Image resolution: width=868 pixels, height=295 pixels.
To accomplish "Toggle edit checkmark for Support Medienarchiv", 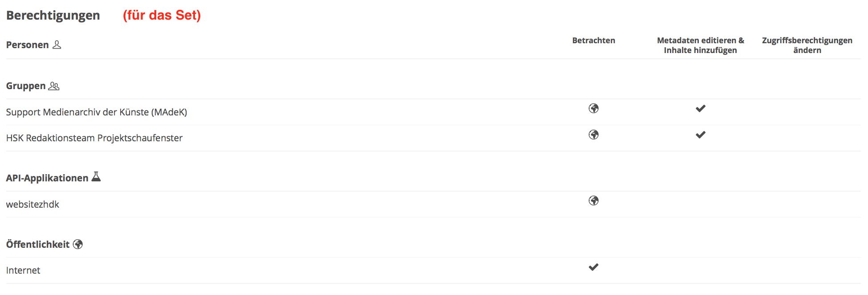I will coord(700,108).
